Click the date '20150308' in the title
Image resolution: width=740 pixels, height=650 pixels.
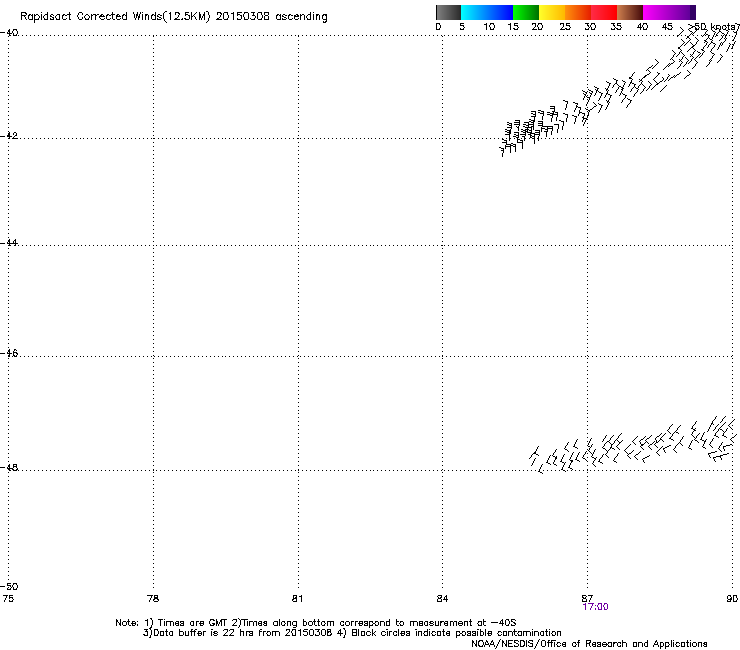coord(243,17)
